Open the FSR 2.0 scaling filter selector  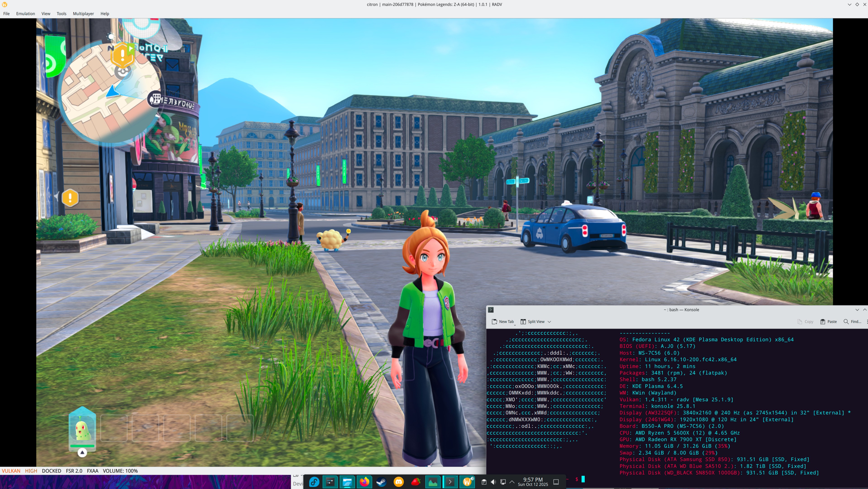pos(74,471)
